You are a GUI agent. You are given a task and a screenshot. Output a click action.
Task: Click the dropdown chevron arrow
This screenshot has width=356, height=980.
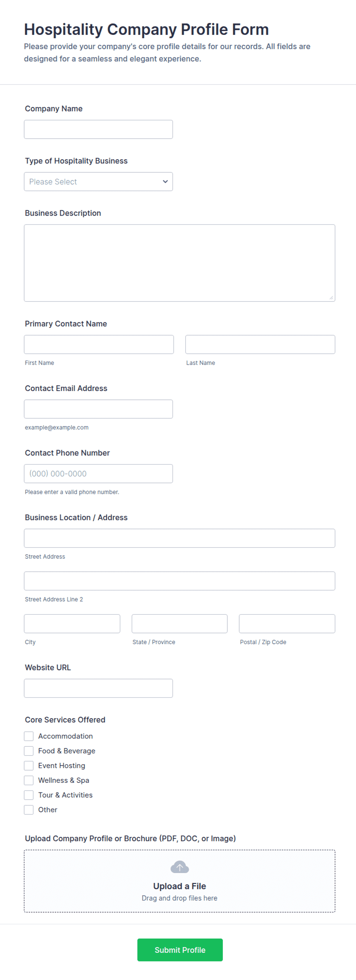(x=165, y=182)
